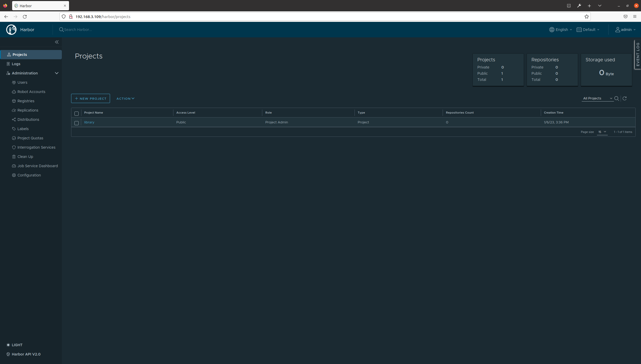641x364 pixels.
Task: Click the NEW PROJECT button
Action: coord(90,98)
